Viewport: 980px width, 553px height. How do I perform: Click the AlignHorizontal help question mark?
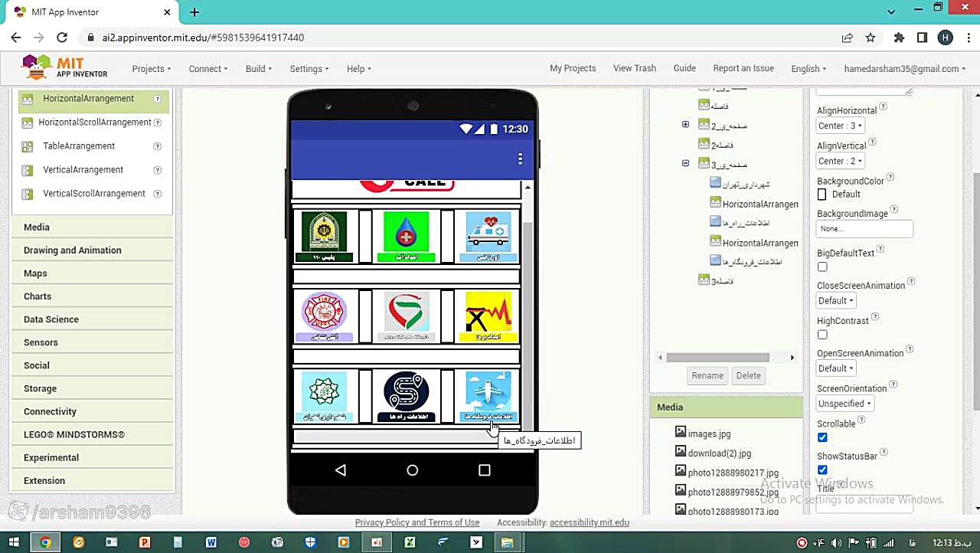click(x=884, y=107)
